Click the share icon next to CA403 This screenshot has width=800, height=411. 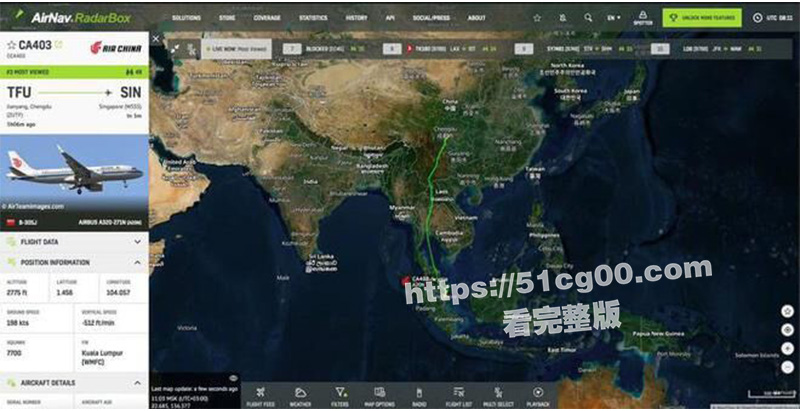59,45
